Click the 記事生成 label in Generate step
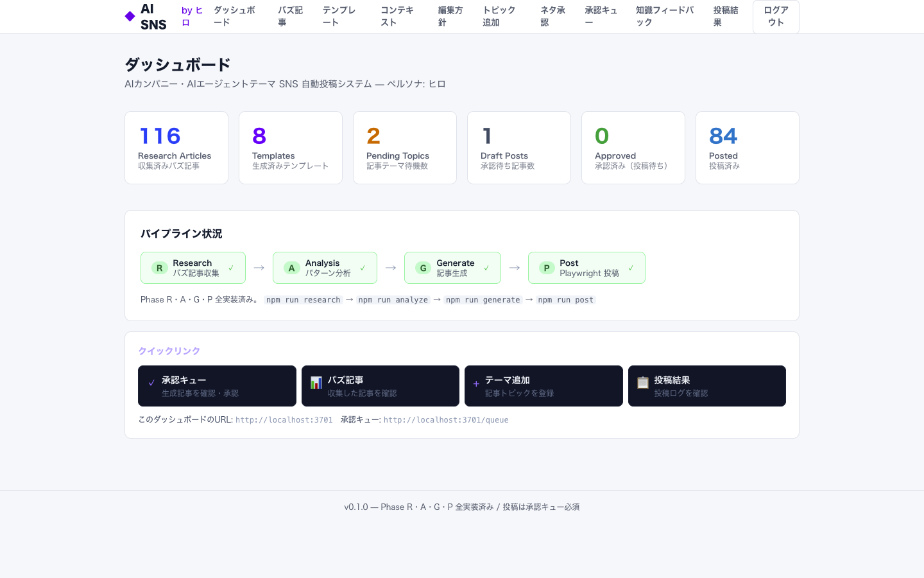 [x=452, y=273]
